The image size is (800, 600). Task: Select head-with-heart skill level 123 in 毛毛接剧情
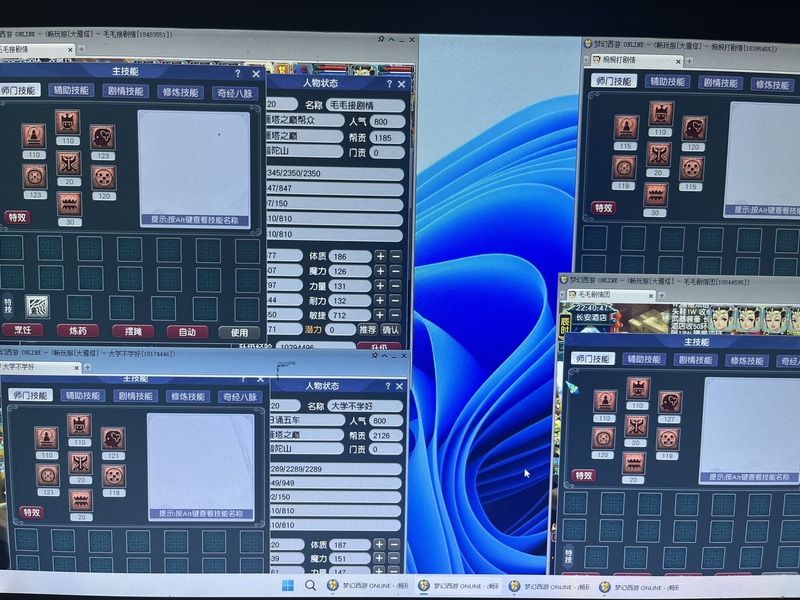[103, 137]
